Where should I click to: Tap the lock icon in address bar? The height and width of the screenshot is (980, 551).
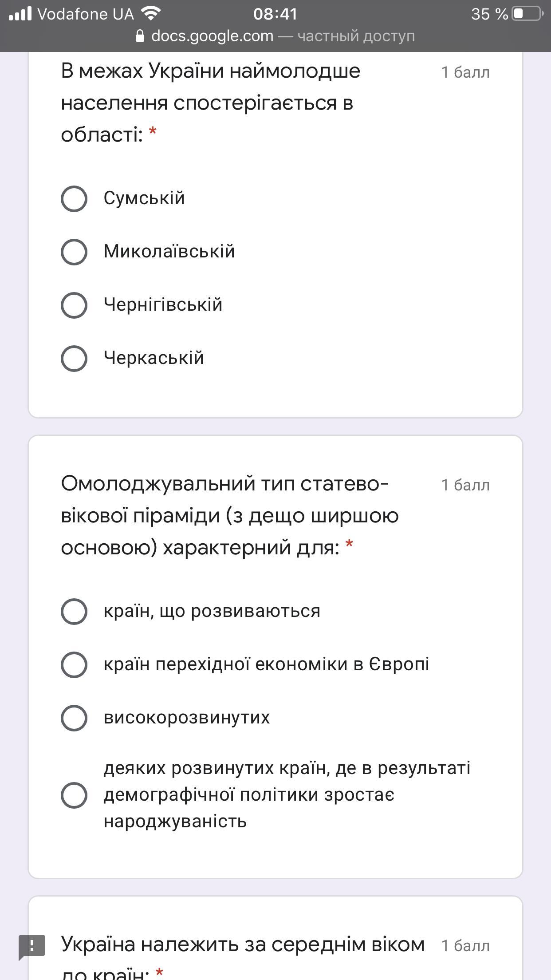(x=140, y=36)
